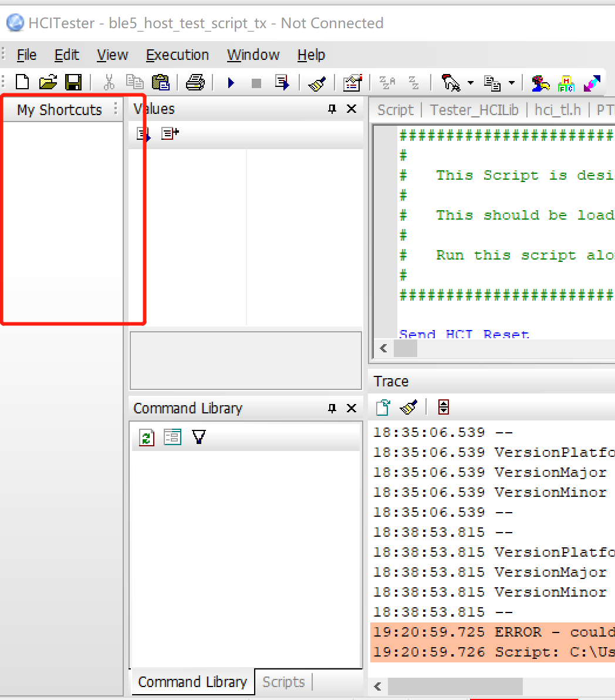Click the empty description box below Values

click(x=246, y=361)
